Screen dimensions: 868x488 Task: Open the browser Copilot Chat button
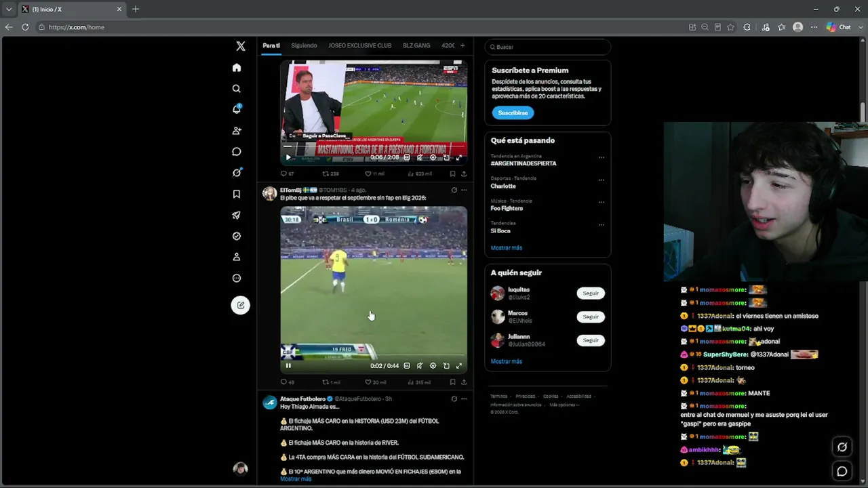839,27
